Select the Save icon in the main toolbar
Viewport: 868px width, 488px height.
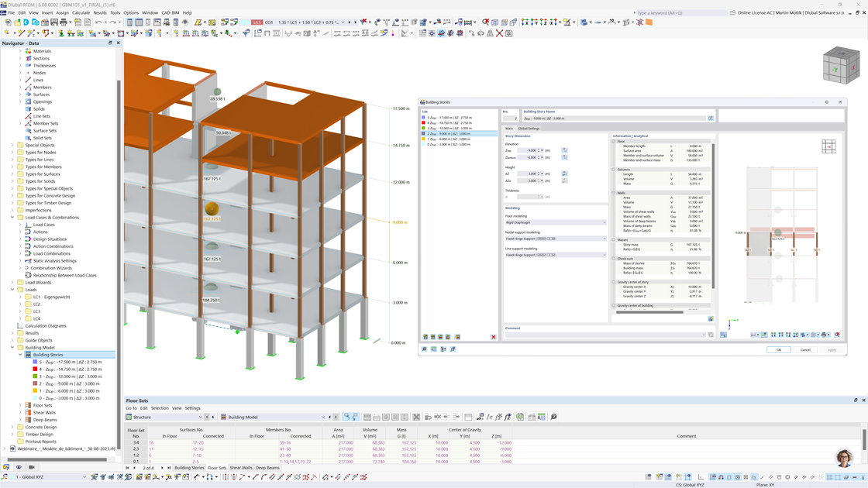[54, 22]
